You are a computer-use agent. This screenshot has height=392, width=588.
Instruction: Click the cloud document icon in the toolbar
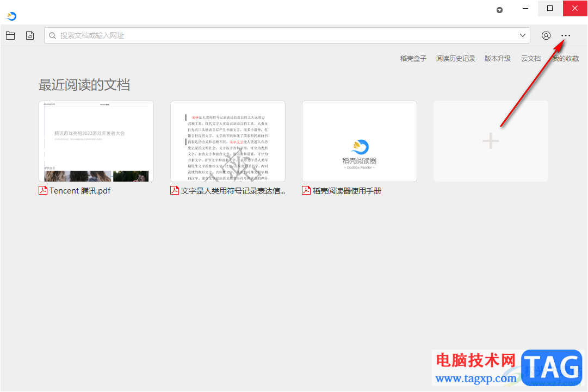(30, 35)
